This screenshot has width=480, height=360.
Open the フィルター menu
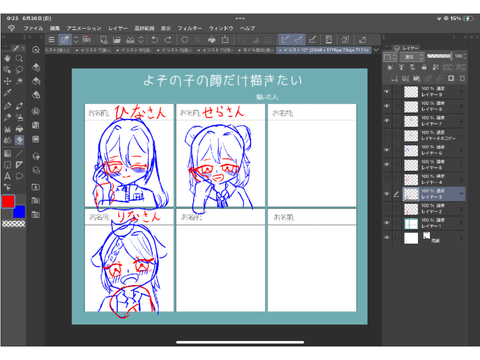(190, 28)
